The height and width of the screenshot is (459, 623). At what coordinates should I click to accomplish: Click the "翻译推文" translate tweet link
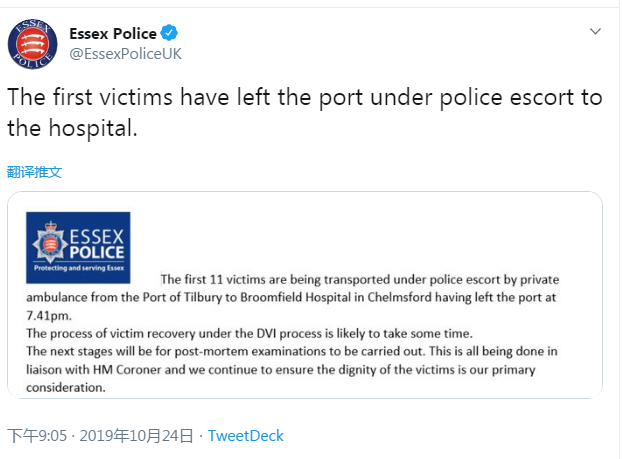point(35,172)
